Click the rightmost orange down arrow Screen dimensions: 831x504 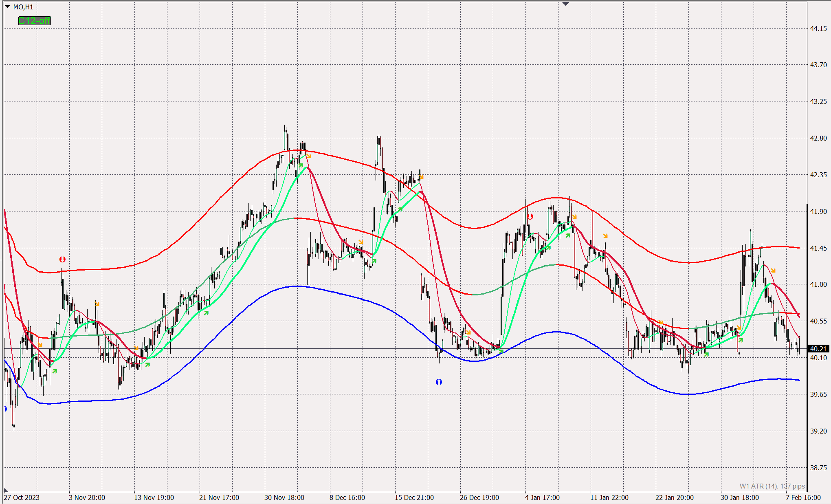coord(773,271)
